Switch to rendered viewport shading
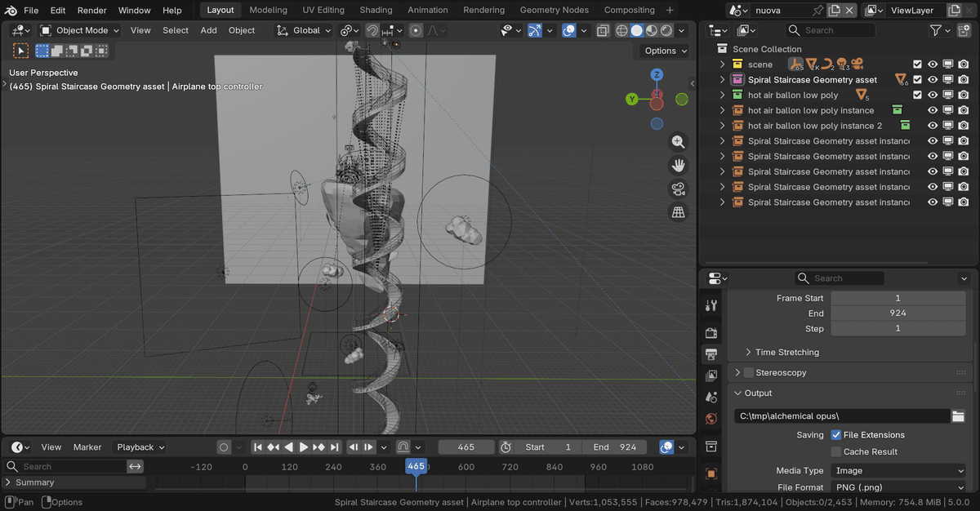Screen dimensions: 980x511 (x=666, y=30)
